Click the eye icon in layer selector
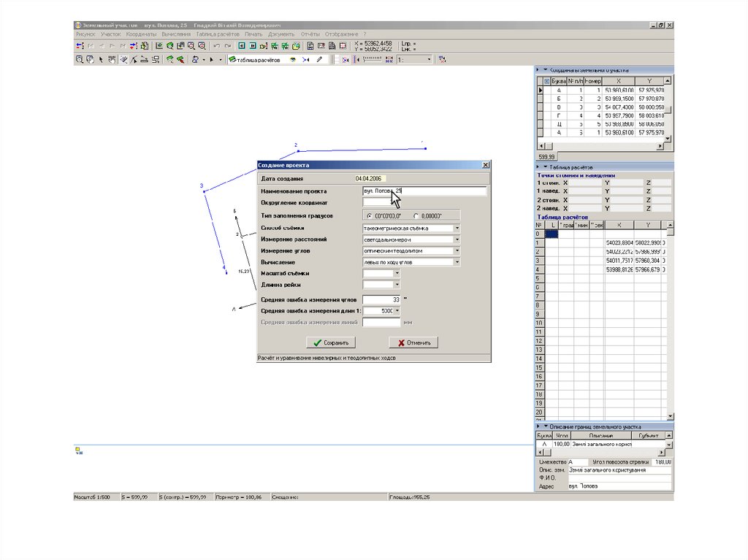Image resolution: width=748 pixels, height=560 pixels. (x=292, y=60)
